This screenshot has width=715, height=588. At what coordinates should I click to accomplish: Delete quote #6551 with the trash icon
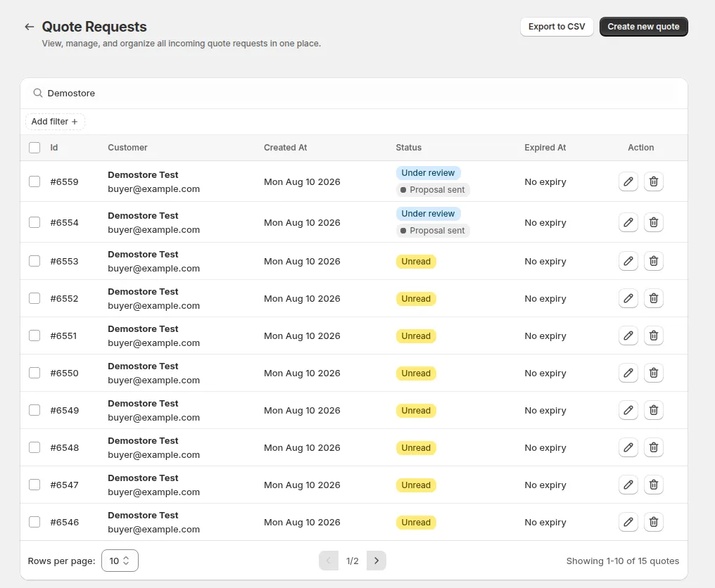[654, 336]
